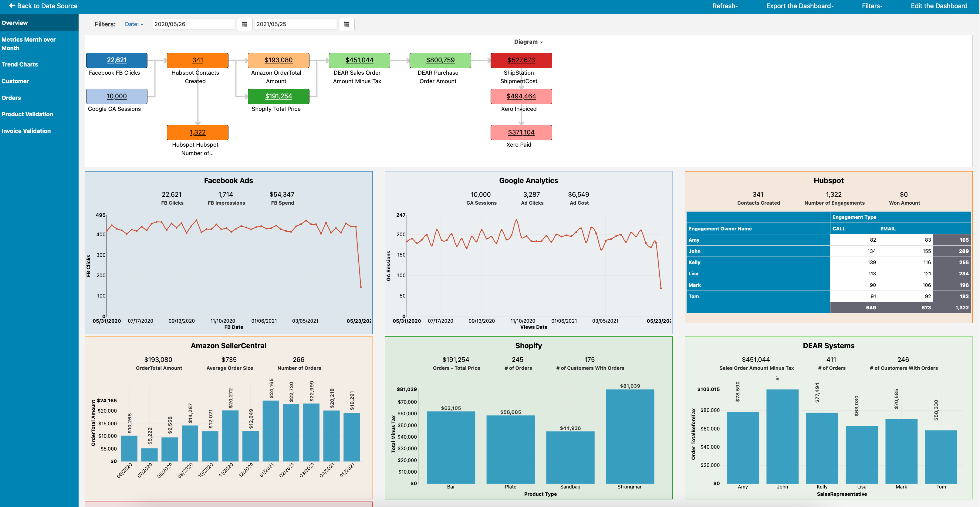This screenshot has width=980, height=507.
Task: Open the Product Validation page
Action: pyautogui.click(x=27, y=114)
